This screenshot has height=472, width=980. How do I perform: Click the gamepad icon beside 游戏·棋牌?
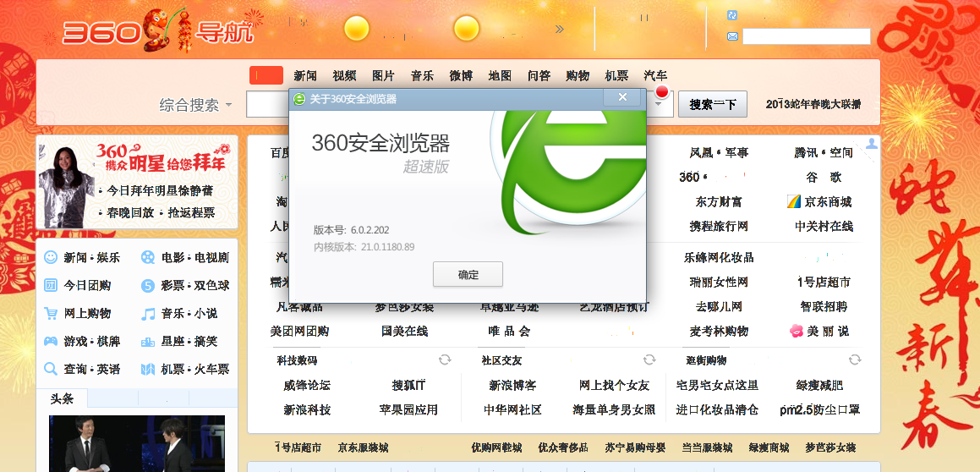click(x=51, y=342)
